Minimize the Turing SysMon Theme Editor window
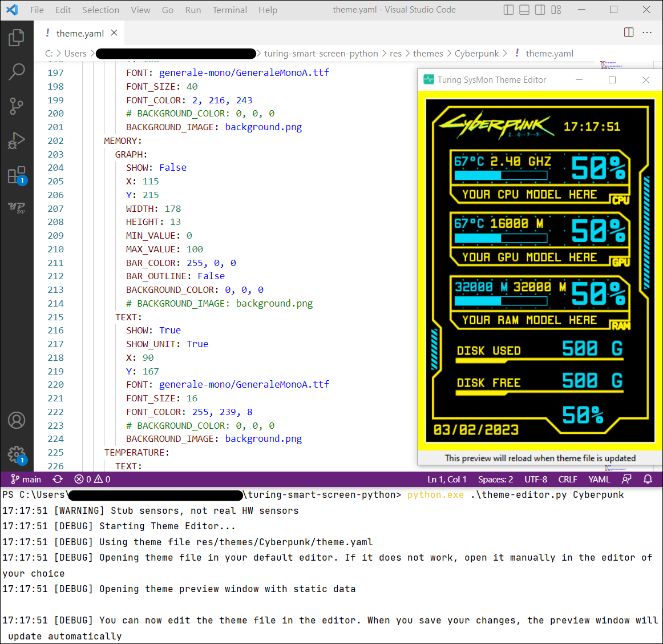The image size is (663, 644). pos(579,79)
